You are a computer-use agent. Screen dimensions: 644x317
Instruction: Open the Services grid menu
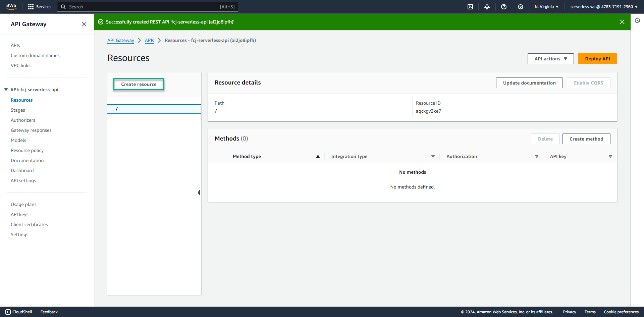40,7
